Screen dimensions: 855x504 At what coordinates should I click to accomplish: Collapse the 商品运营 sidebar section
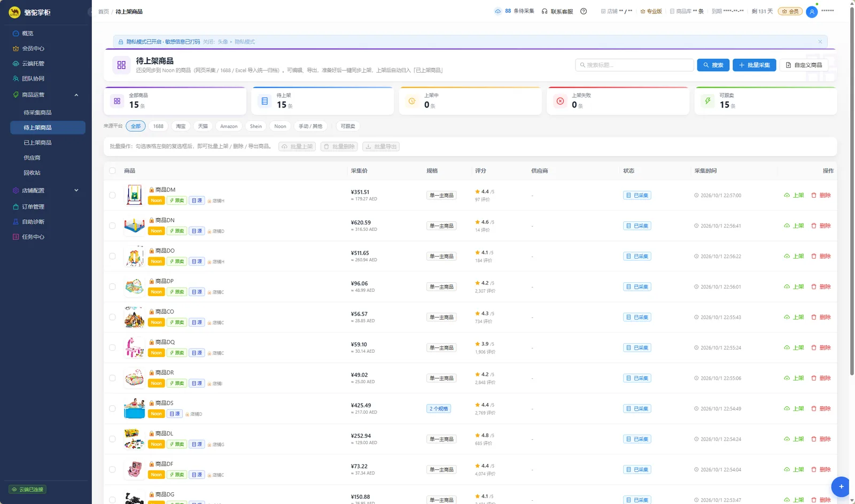48,95
